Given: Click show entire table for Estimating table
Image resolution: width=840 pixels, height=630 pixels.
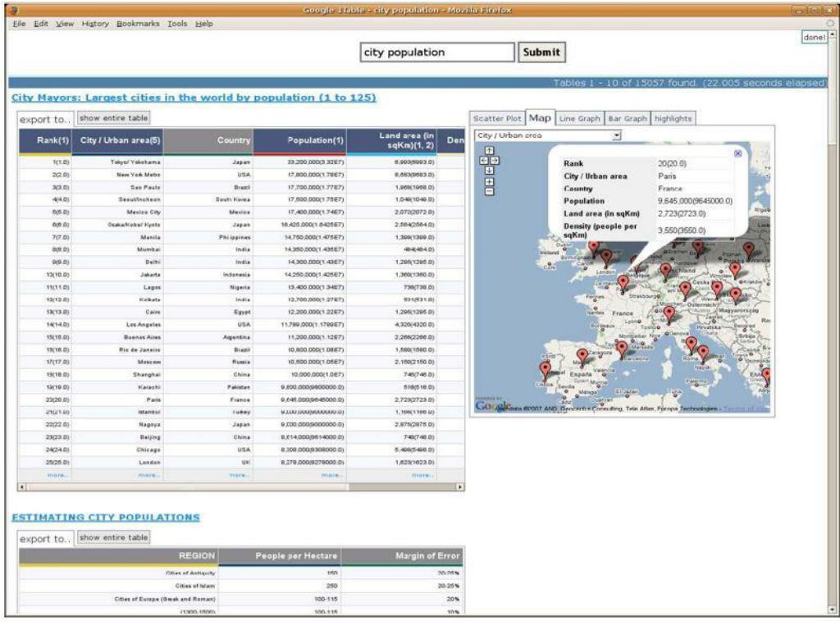Looking at the screenshot, I should click(x=113, y=537).
